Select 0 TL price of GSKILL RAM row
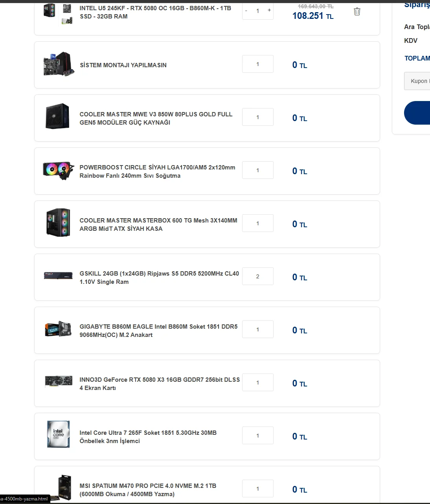Viewport: 430px width, 504px height. (x=300, y=278)
